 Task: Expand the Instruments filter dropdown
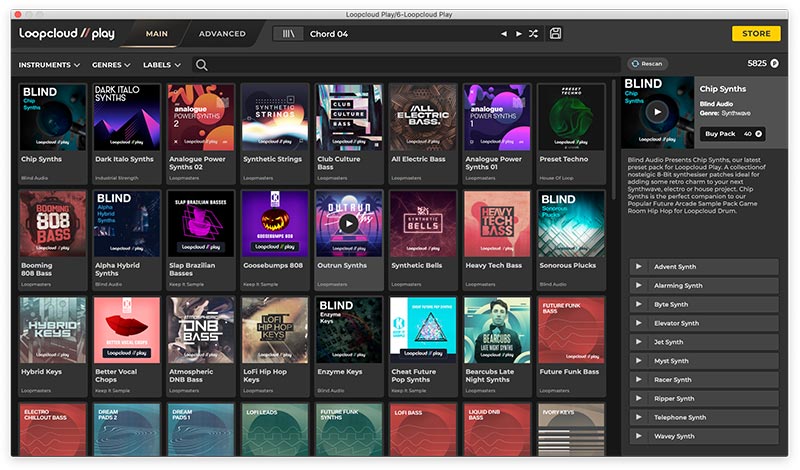tap(49, 65)
